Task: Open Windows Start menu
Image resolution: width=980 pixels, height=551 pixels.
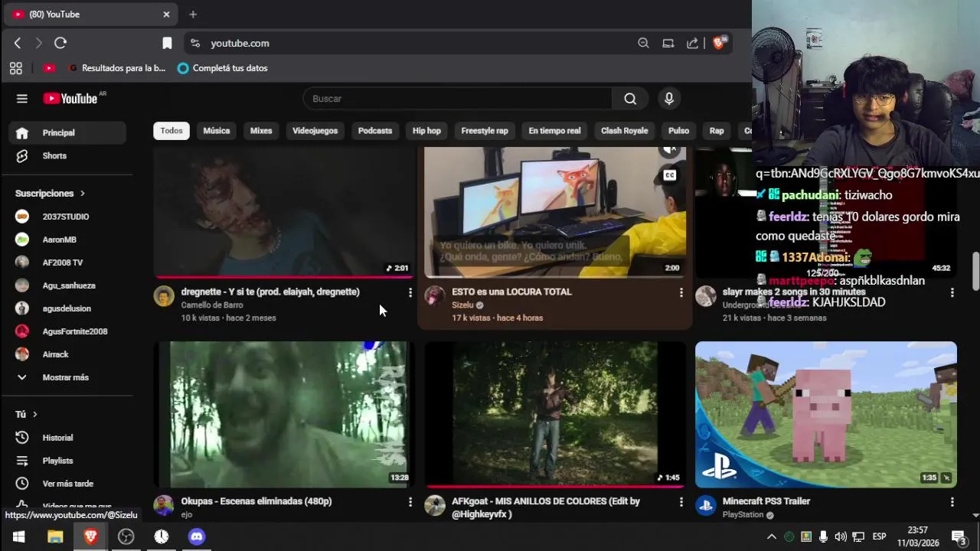Action: pos(18,536)
